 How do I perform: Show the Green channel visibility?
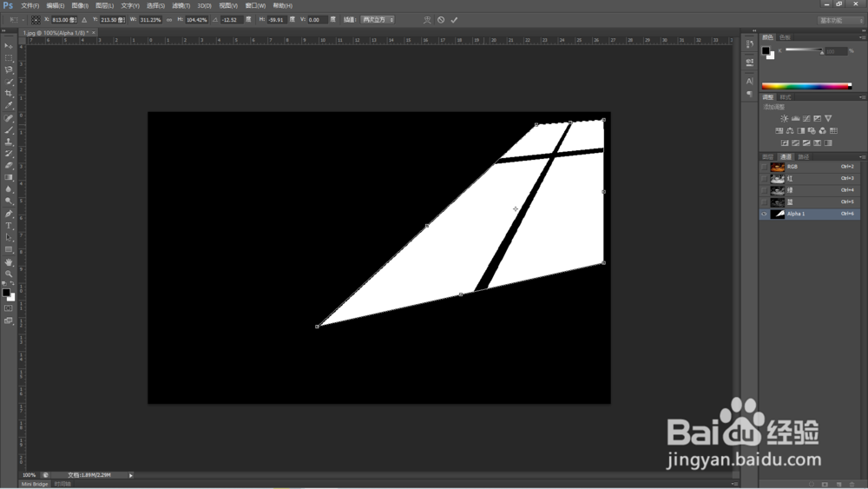[764, 190]
